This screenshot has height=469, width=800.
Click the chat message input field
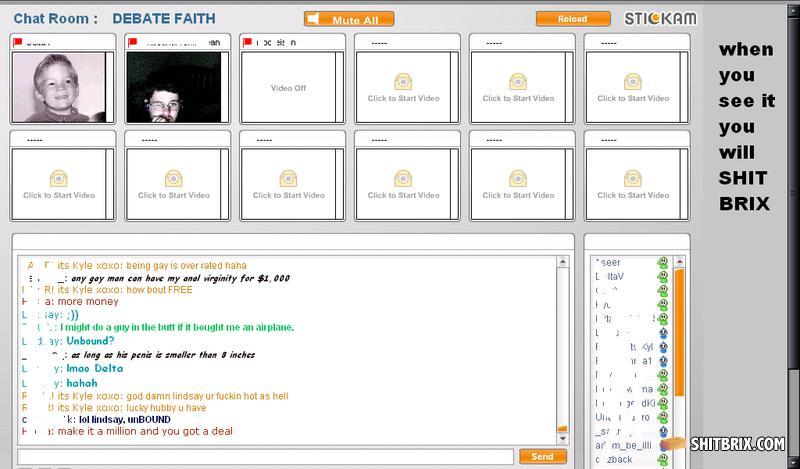[x=265, y=456]
